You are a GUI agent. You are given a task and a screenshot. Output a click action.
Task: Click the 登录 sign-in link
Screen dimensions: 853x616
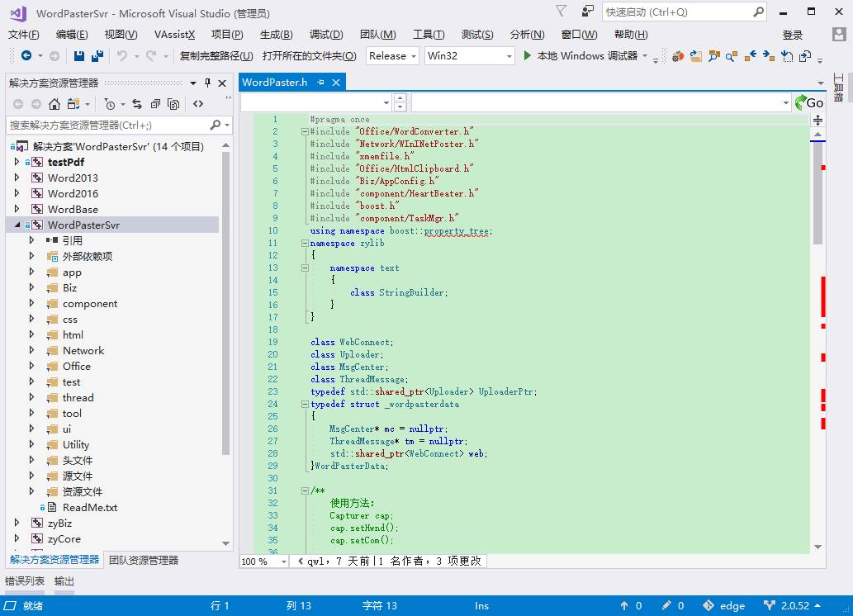pyautogui.click(x=792, y=35)
